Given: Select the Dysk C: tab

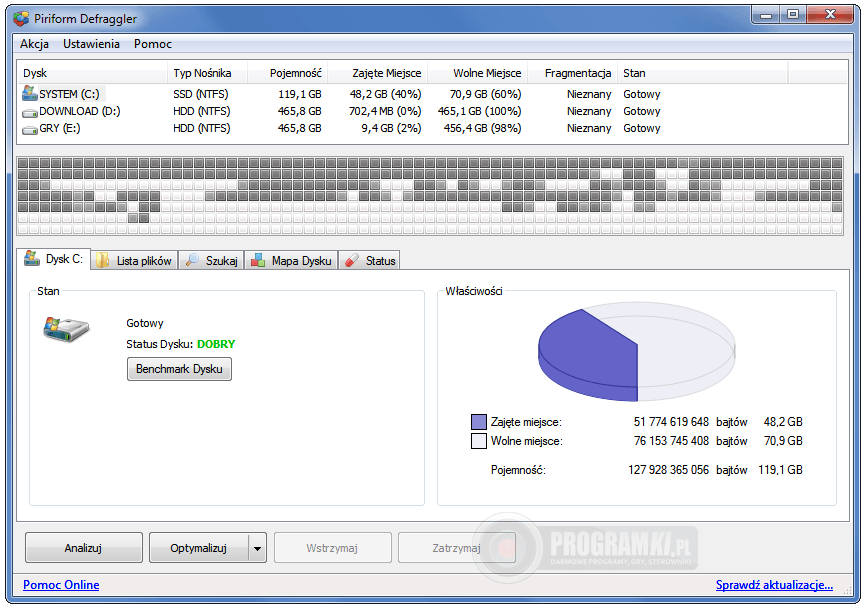Looking at the screenshot, I should click(53, 259).
